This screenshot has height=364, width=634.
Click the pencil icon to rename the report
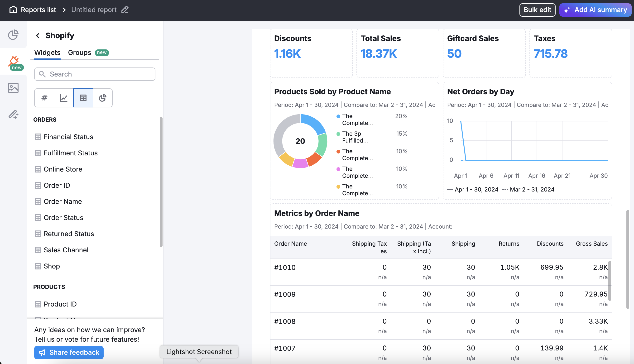point(125,10)
